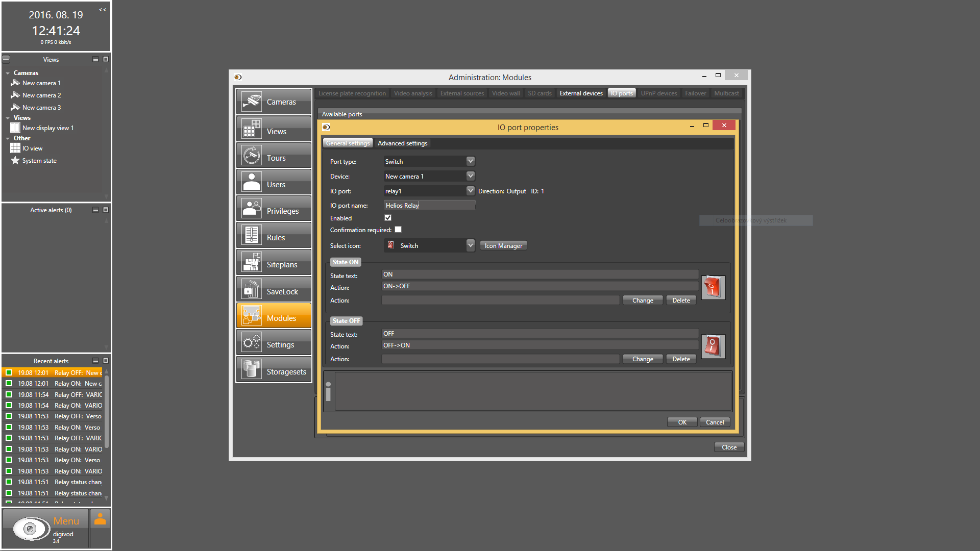Open the Device dropdown list
The height and width of the screenshot is (551, 980).
470,176
